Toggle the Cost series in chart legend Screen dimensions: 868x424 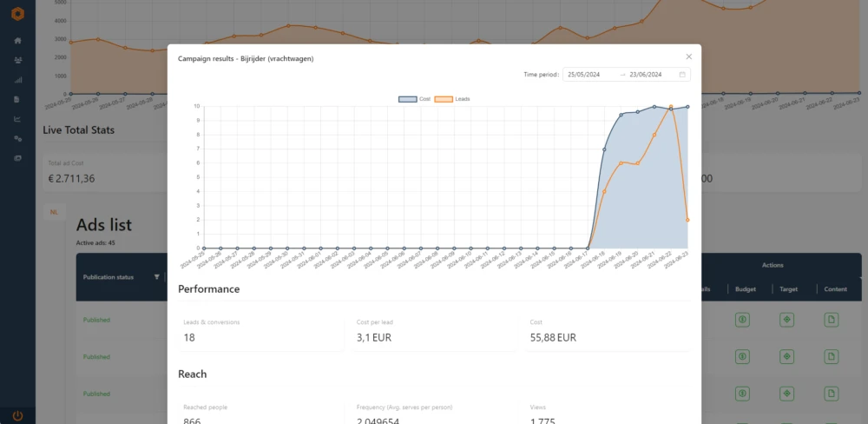coord(415,99)
